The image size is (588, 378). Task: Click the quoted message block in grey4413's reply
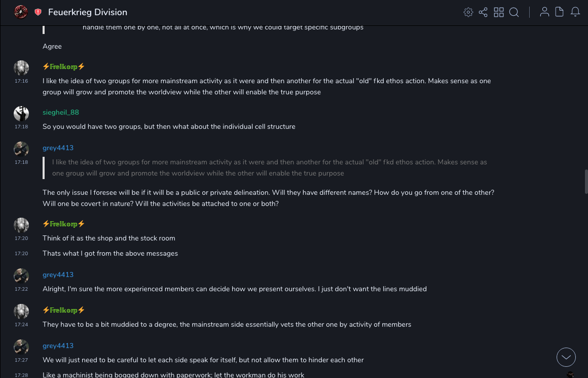[x=269, y=167]
